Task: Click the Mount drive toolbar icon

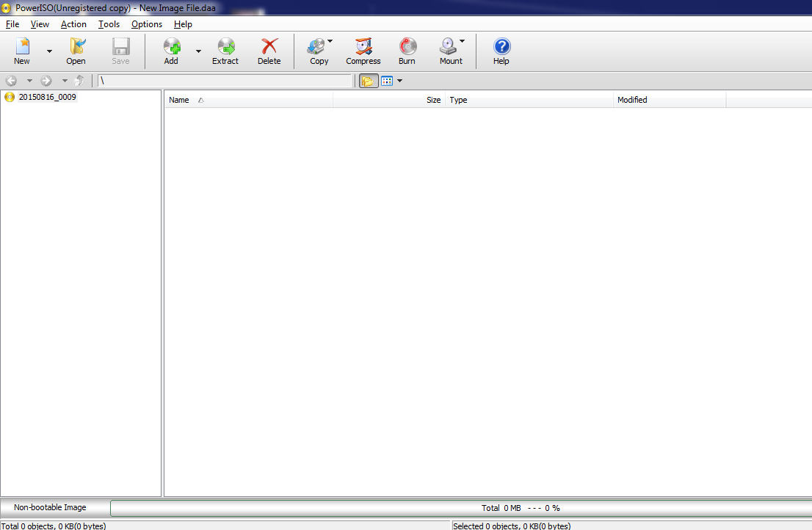Action: pyautogui.click(x=449, y=46)
